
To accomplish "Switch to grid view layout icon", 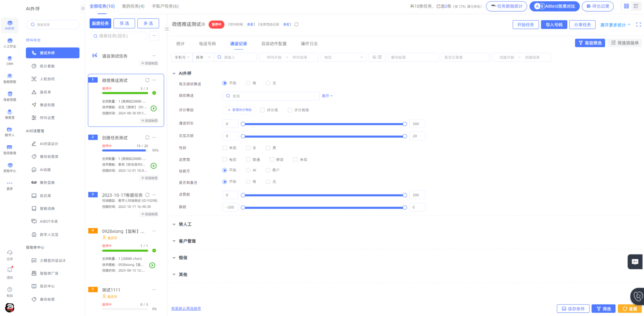I will coord(626,6).
